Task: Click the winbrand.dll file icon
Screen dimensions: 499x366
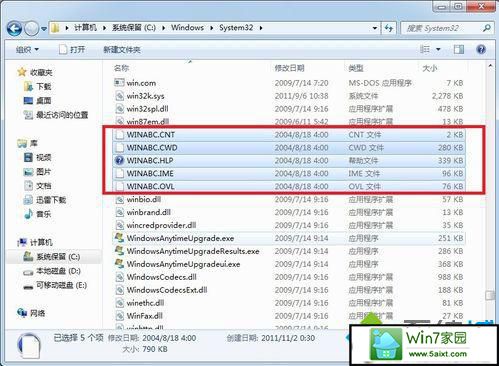Action: 119,212
